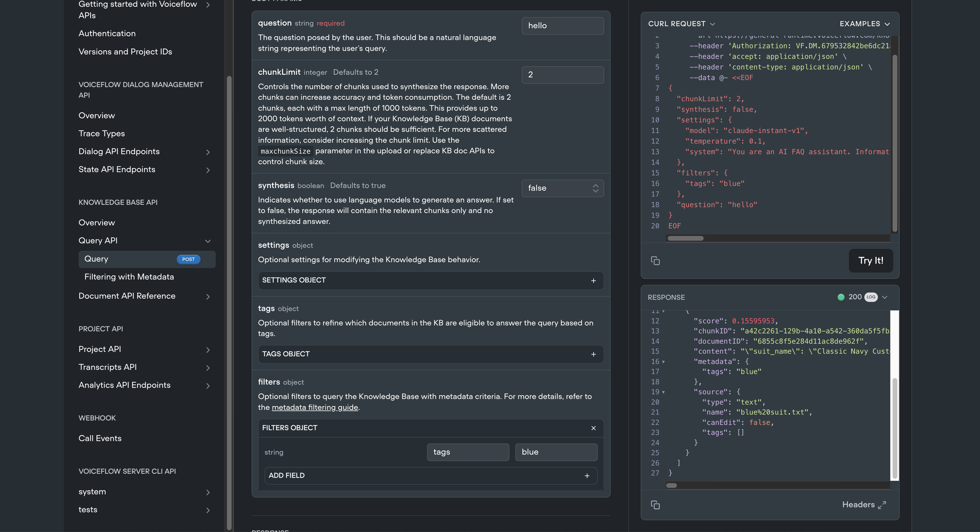
Task: Expand the system sidebar section
Action: click(208, 492)
